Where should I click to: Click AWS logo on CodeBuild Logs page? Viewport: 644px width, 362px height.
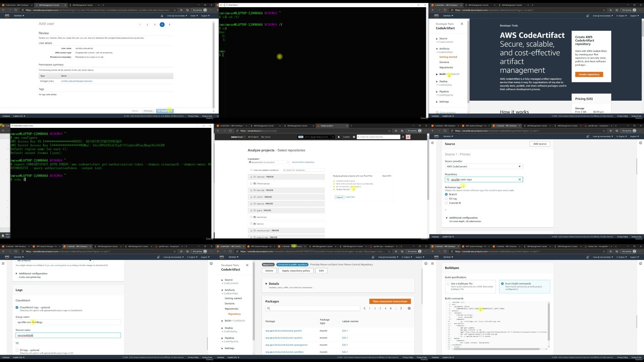[7, 257]
